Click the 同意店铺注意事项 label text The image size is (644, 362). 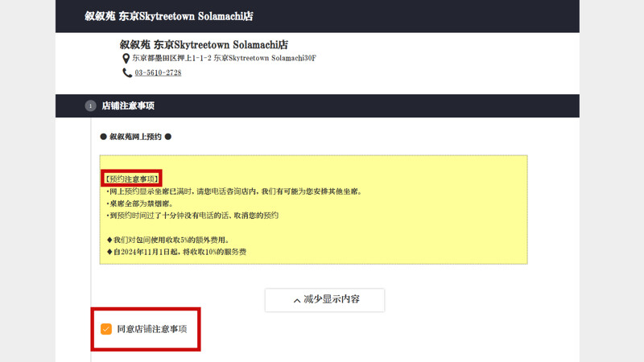coord(152,329)
